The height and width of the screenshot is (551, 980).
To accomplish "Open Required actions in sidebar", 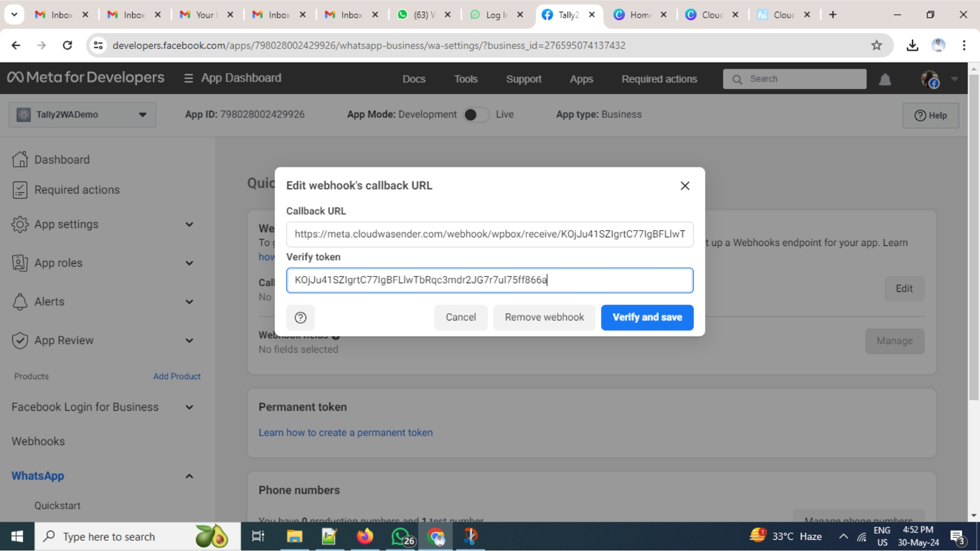I will click(77, 190).
